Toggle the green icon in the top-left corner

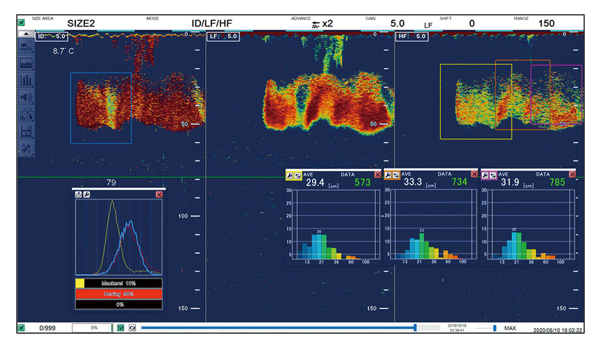(22, 23)
